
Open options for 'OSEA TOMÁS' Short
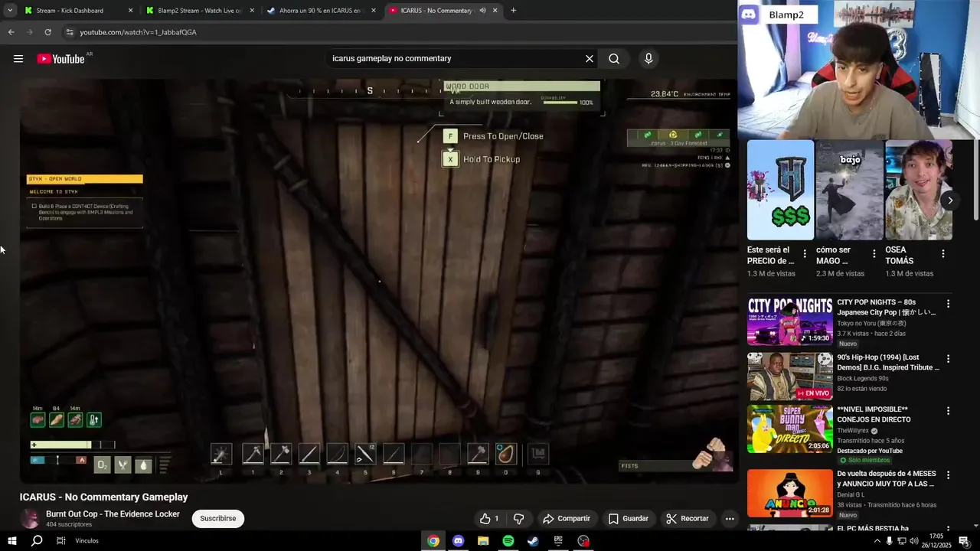tap(942, 254)
